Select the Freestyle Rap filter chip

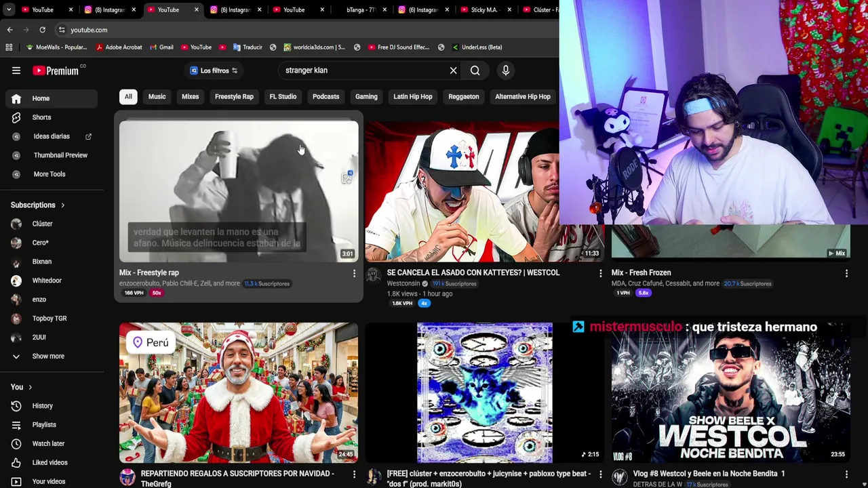[234, 96]
